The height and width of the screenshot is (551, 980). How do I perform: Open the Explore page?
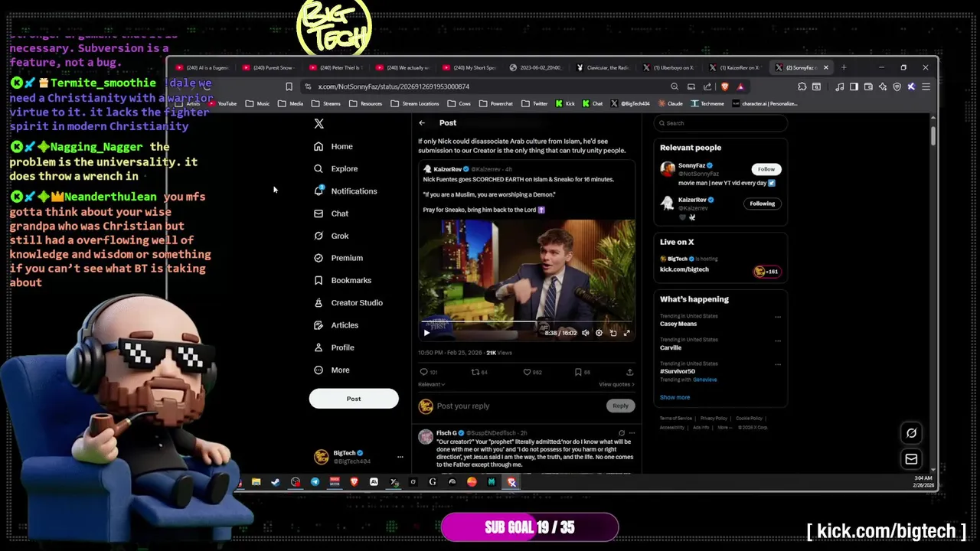coord(336,168)
